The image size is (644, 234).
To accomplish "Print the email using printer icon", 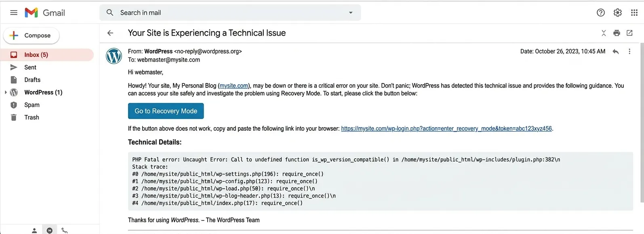I will (x=617, y=33).
